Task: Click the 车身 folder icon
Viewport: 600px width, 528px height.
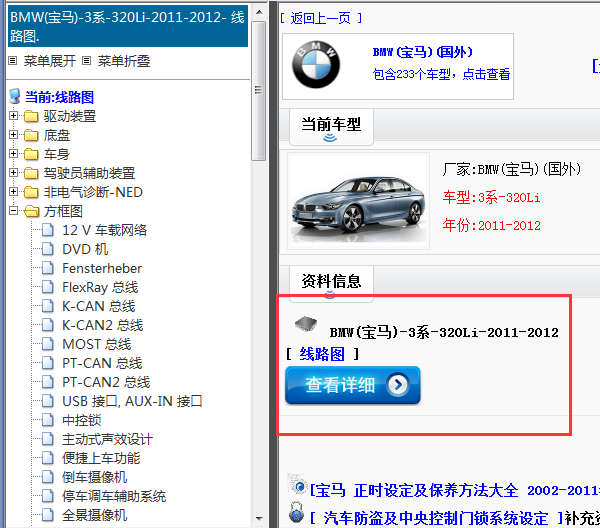Action: pyautogui.click(x=31, y=154)
